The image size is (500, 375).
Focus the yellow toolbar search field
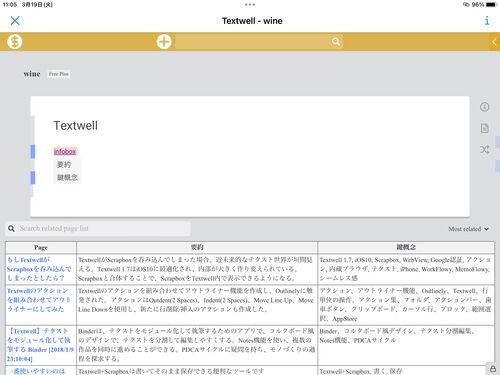pyautogui.click(x=259, y=42)
